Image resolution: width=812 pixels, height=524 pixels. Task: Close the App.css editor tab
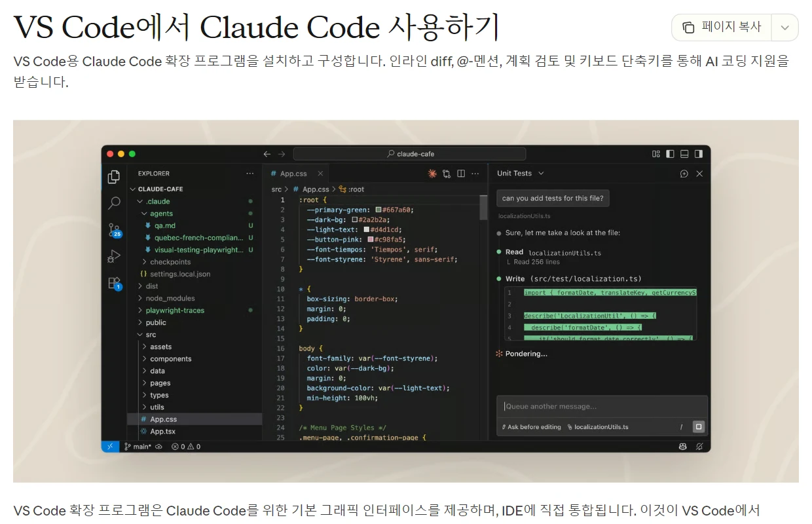click(x=320, y=174)
